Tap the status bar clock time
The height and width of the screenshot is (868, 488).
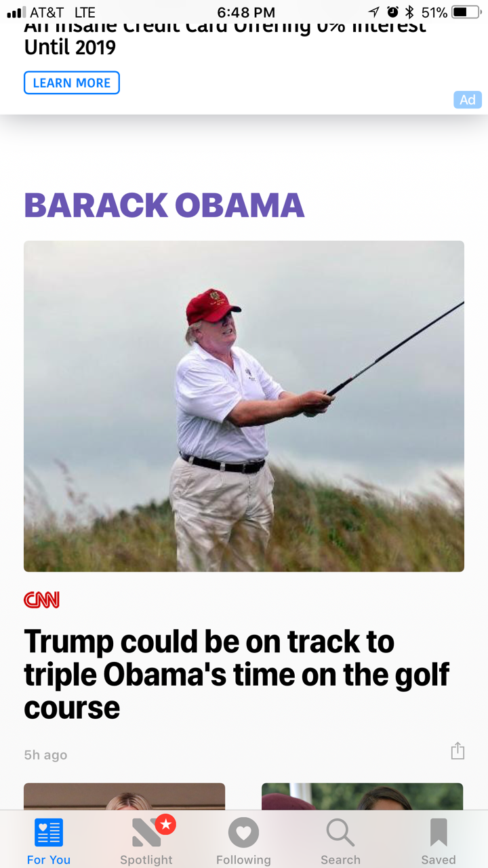coord(246,12)
